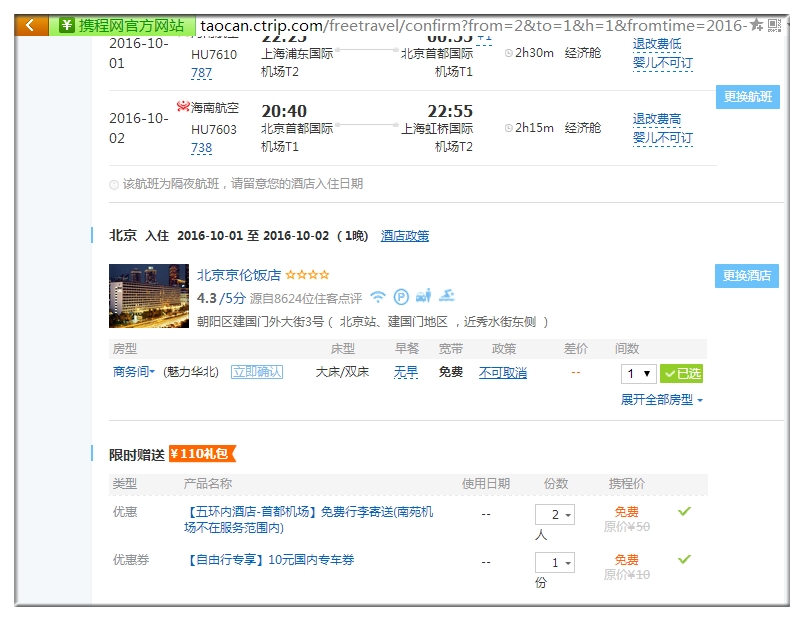
Task: Click aircraft type 738 link
Action: (202, 148)
